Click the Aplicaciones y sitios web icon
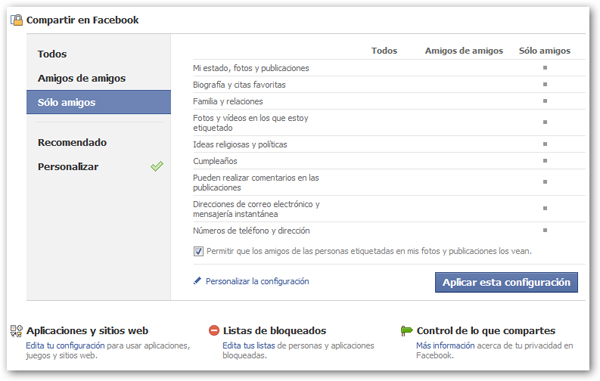The image size is (600, 381). tap(16, 331)
